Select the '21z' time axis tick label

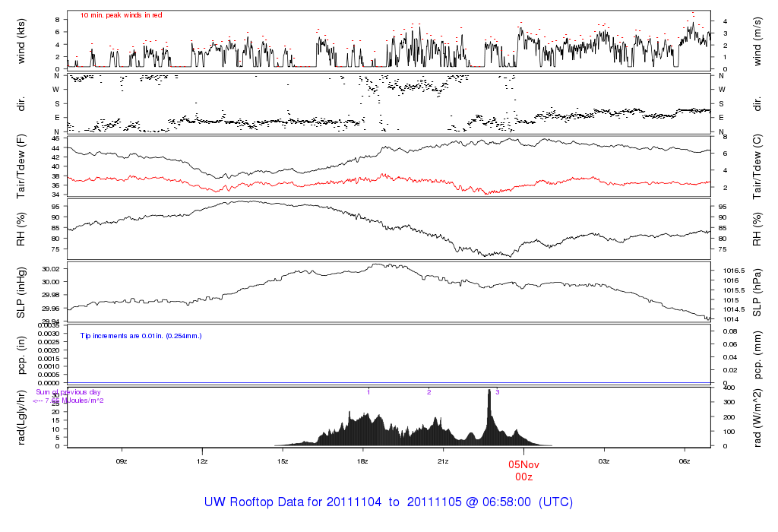point(444,461)
